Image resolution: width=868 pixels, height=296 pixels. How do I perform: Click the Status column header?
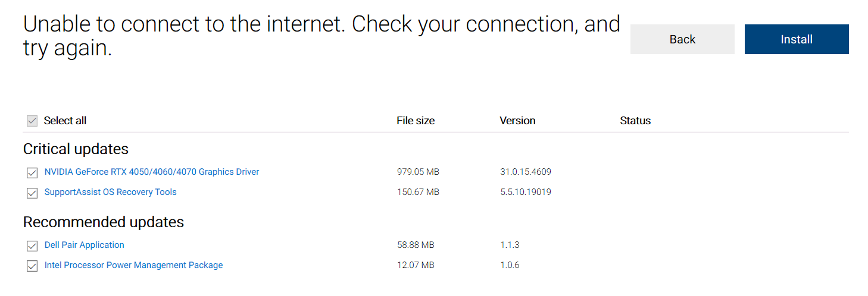635,121
